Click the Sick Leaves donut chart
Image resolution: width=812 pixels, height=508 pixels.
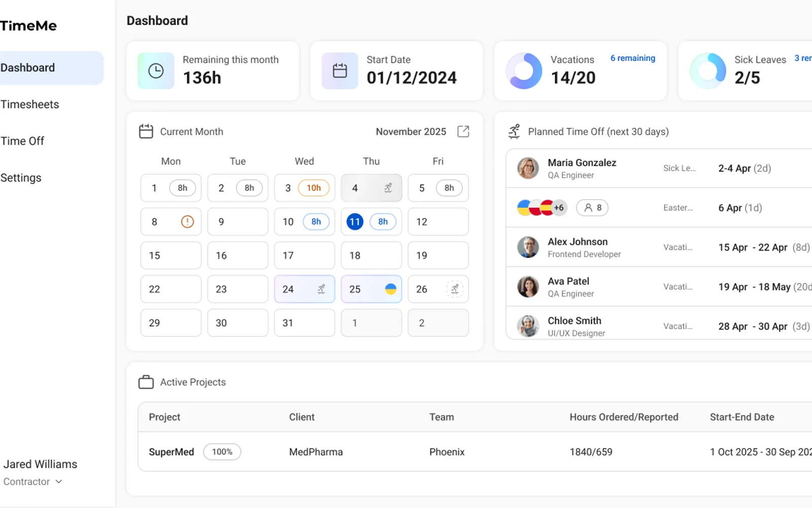coord(707,71)
